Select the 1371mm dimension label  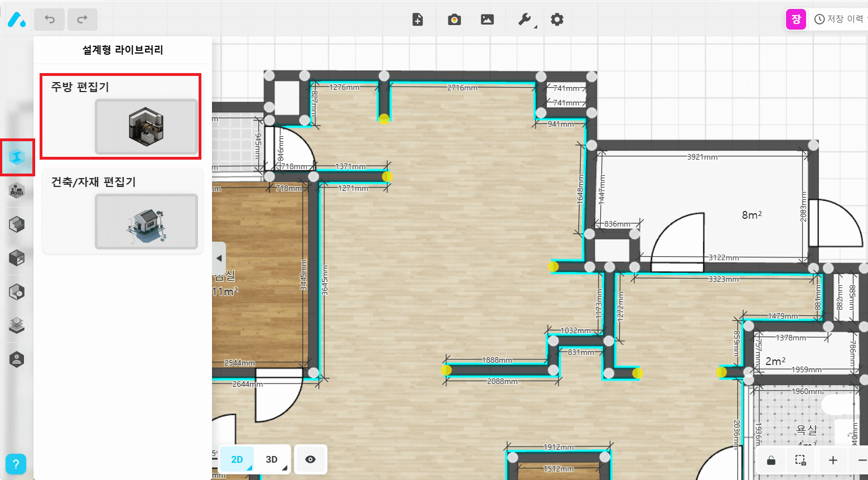click(x=350, y=166)
